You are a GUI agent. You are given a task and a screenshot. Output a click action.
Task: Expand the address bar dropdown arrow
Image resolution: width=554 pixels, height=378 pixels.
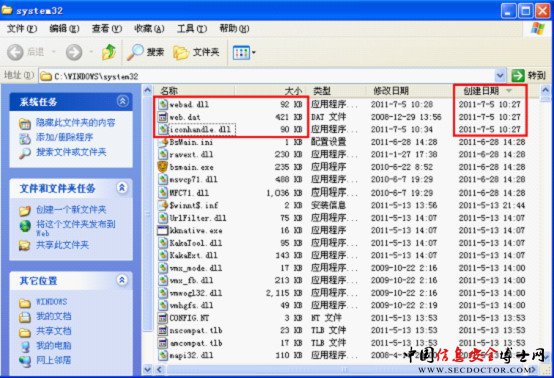pos(500,75)
